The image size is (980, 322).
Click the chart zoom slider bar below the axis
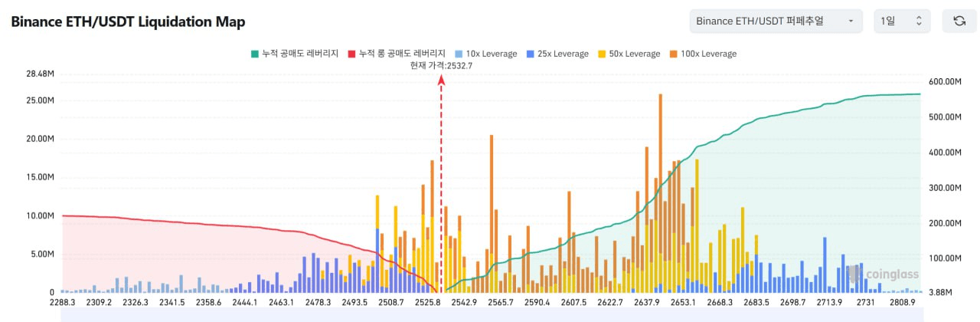point(491,316)
